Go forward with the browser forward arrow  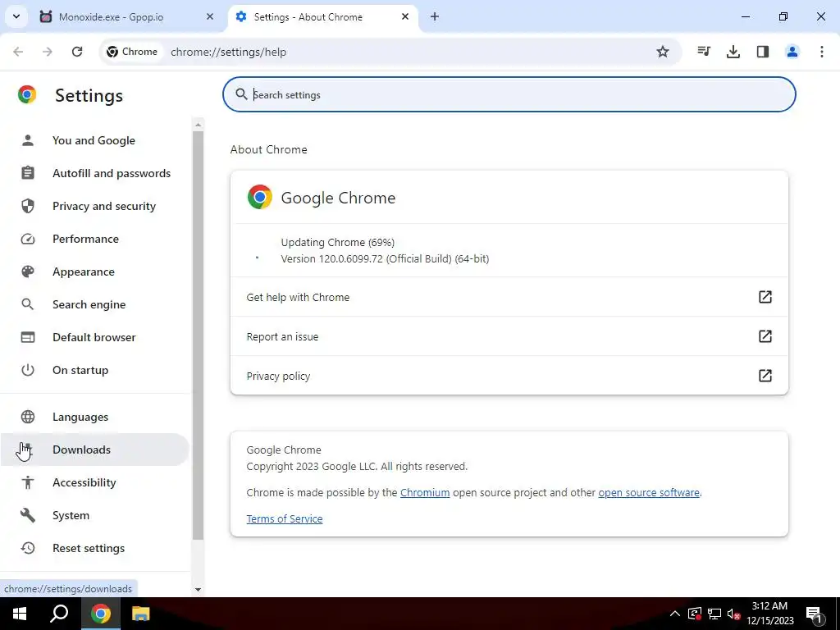48,52
